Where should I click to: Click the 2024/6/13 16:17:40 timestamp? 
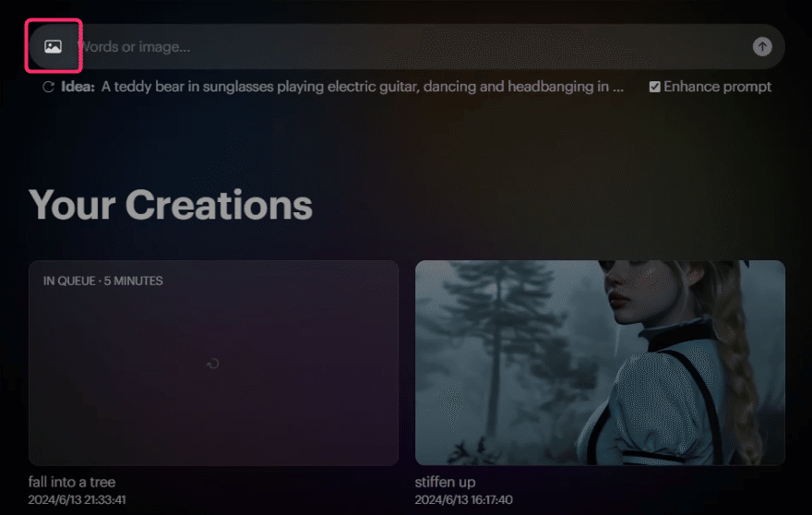tap(463, 500)
